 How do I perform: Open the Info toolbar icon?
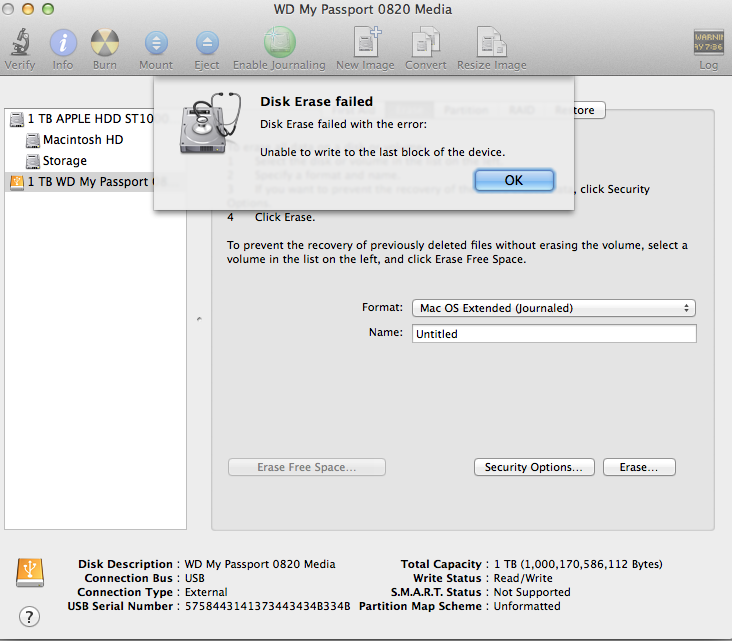tap(63, 42)
